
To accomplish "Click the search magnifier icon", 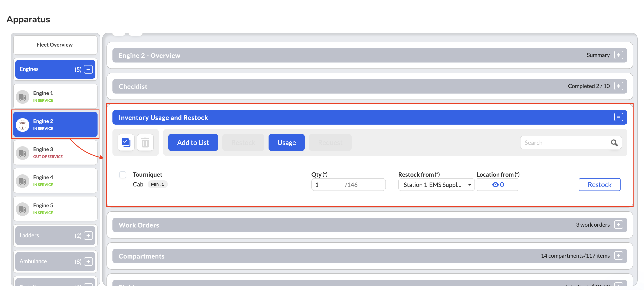I will (x=614, y=143).
